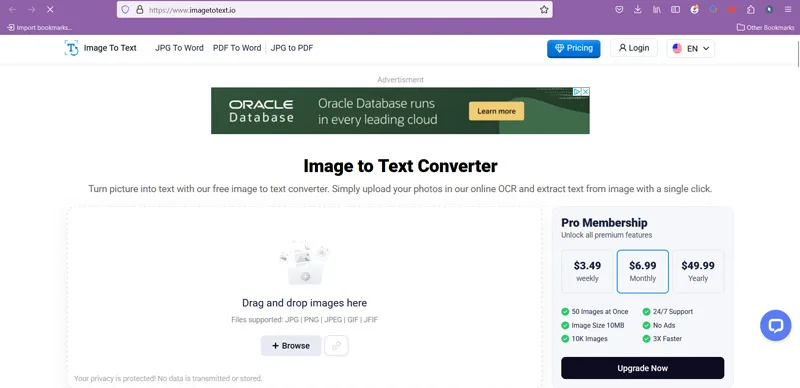800x388 pixels.
Task: Click the browser forward arrow
Action: pyautogui.click(x=32, y=9)
